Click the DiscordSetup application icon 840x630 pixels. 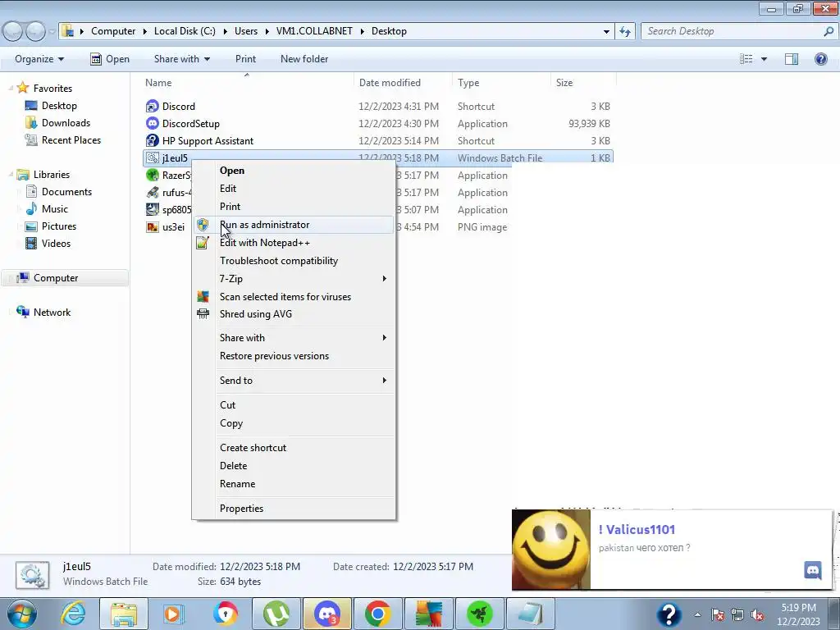click(152, 123)
